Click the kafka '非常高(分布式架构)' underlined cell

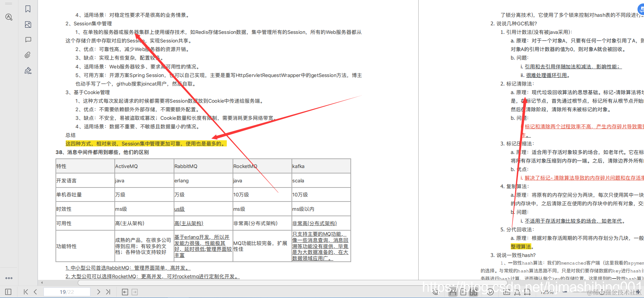point(314,223)
